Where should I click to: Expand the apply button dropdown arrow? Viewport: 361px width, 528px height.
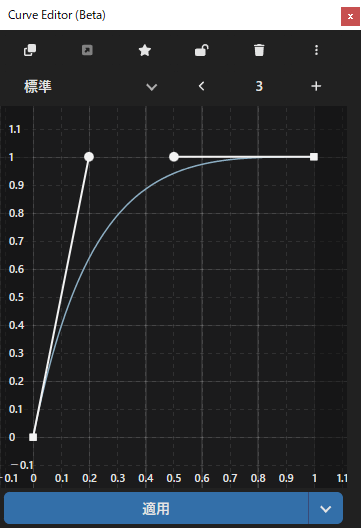[326, 508]
